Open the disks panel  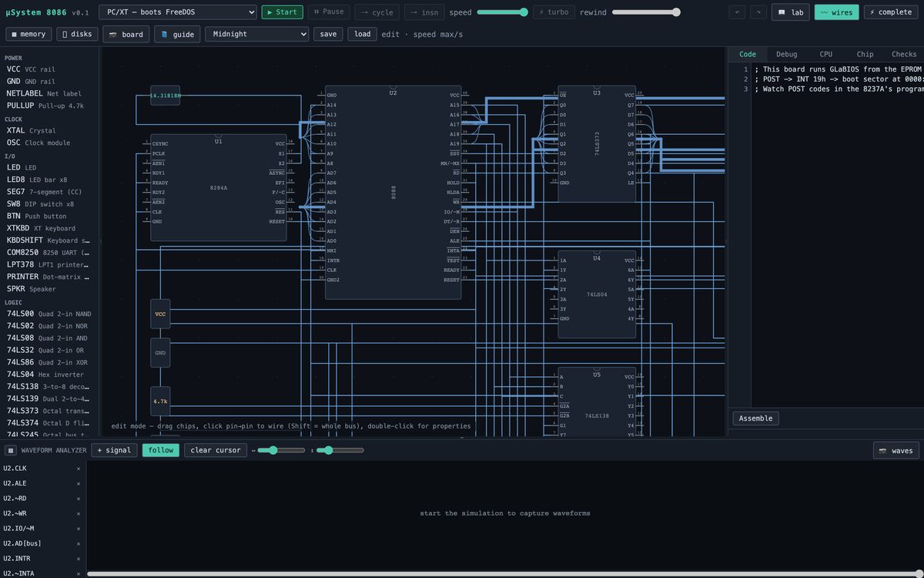(77, 34)
